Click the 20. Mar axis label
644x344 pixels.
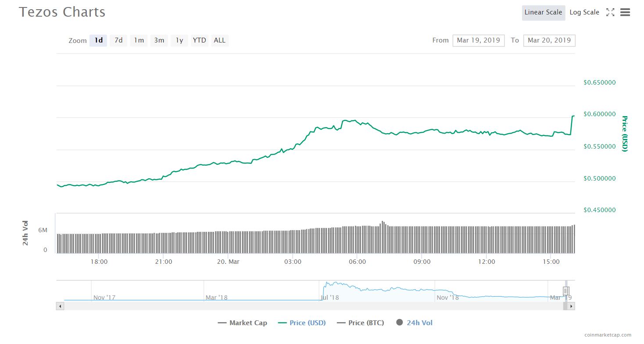(228, 262)
